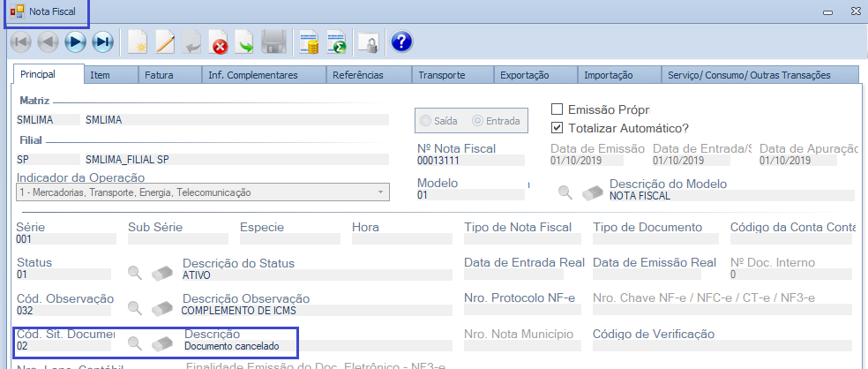Edit record with the pencil icon
868x369 pixels.
(165, 42)
